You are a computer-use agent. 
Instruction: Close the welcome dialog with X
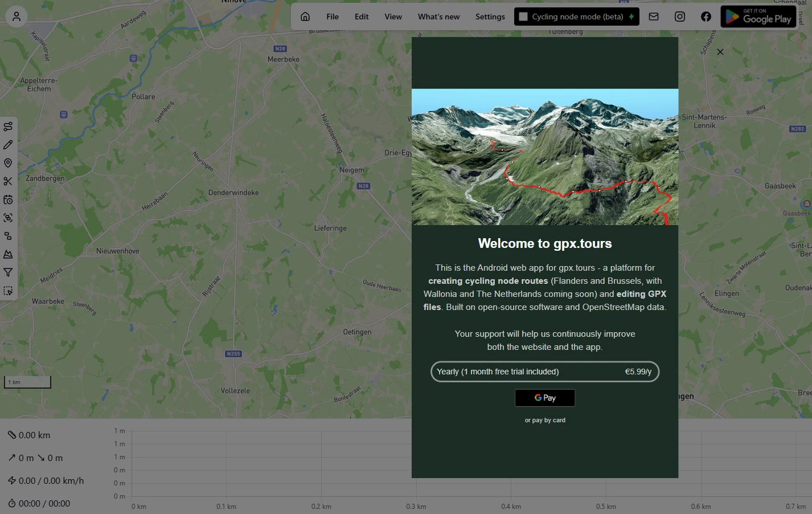pyautogui.click(x=720, y=52)
